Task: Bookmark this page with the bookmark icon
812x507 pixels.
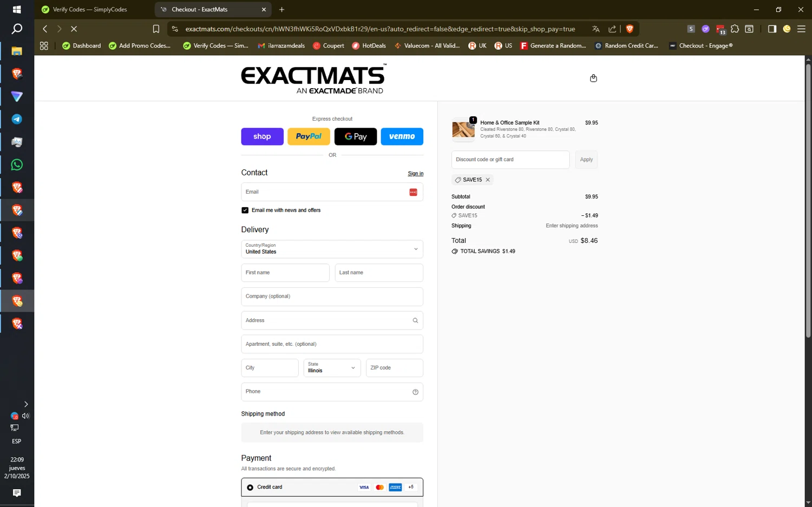Action: 156,29
